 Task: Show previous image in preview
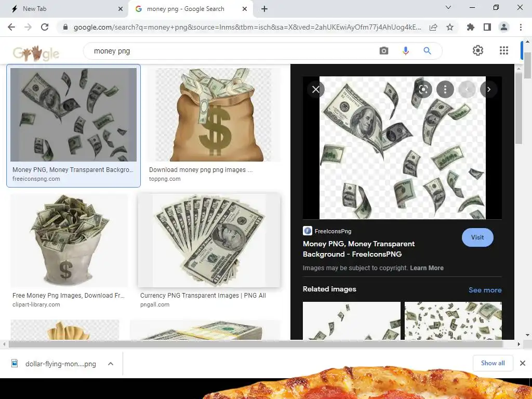click(467, 89)
